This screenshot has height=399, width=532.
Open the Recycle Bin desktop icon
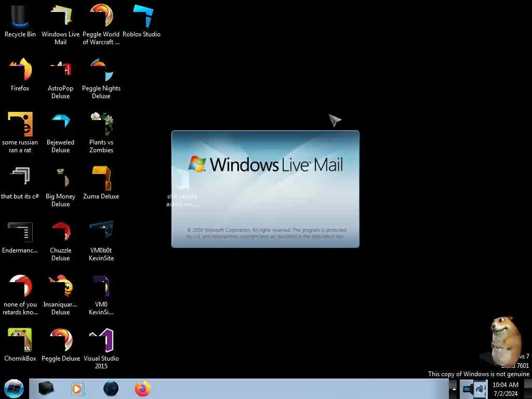click(20, 20)
